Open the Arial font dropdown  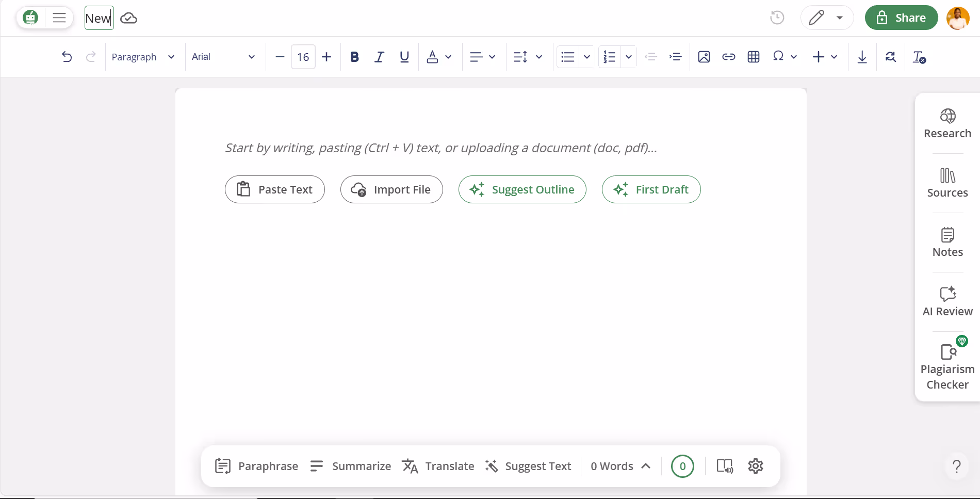223,57
